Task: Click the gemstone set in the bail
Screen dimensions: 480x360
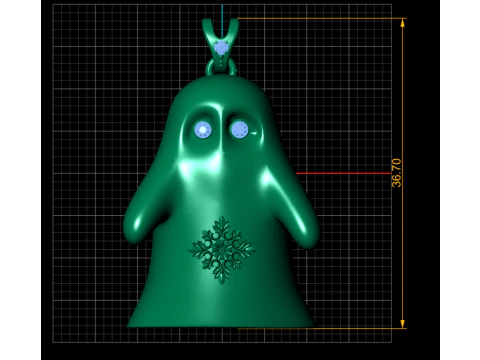Action: (x=221, y=49)
